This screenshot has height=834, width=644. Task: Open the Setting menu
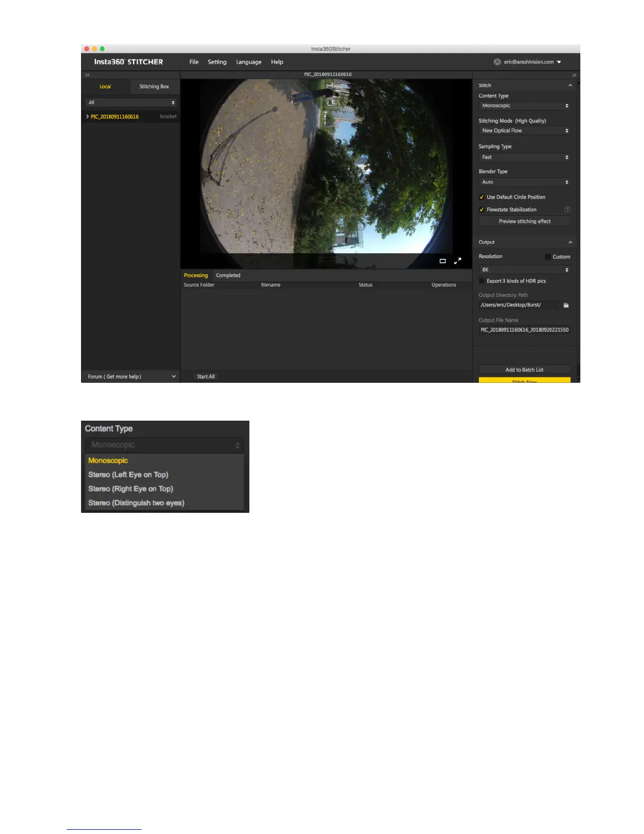point(217,62)
